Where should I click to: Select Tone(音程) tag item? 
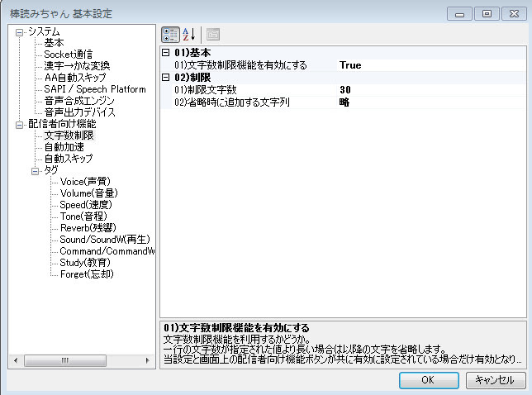coord(83,217)
